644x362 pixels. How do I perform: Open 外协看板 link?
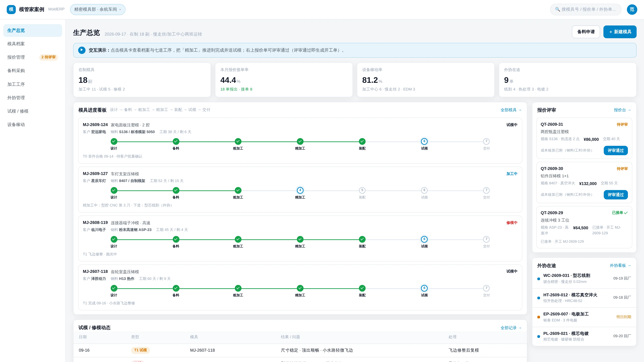[x=620, y=266]
